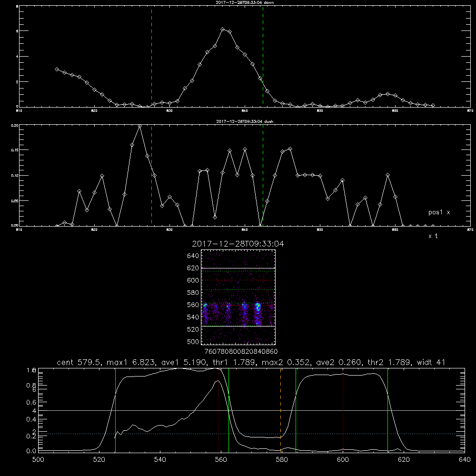476x476 pixels.
Task: Click right green dashed line in the dawn plot
Action: point(263,57)
